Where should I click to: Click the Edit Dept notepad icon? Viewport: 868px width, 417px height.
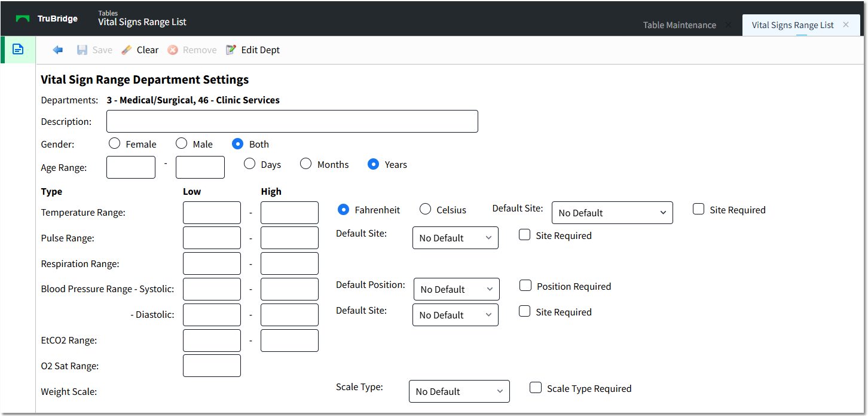[231, 50]
